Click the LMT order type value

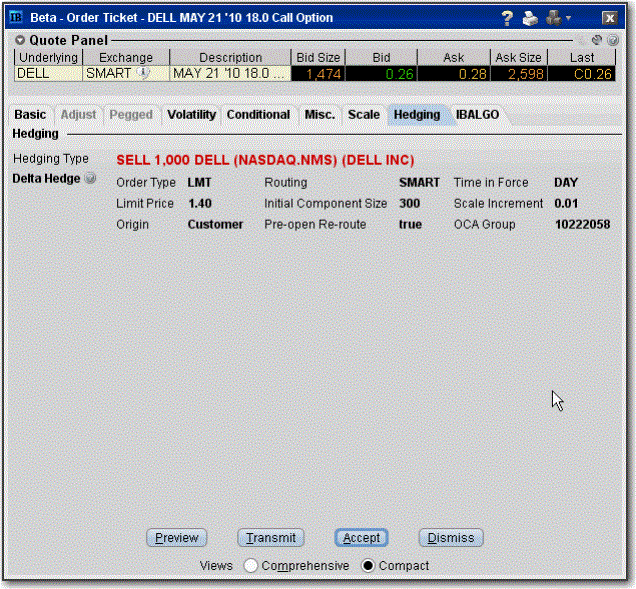click(x=199, y=183)
